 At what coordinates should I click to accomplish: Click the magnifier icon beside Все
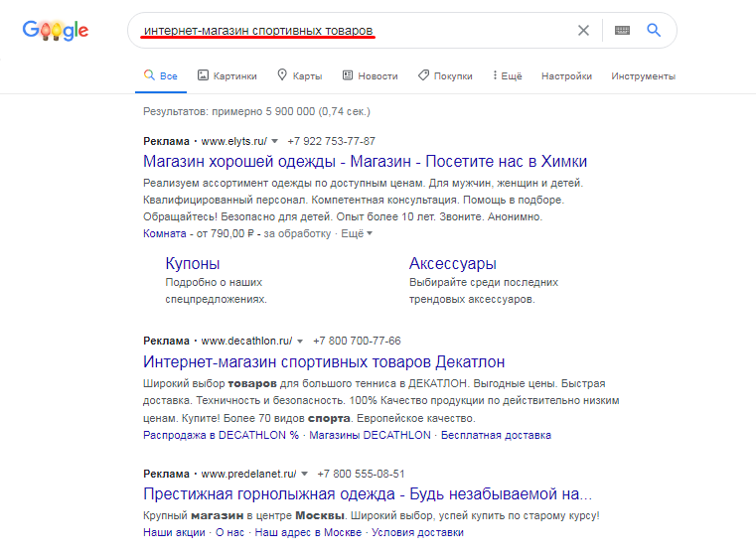[149, 75]
